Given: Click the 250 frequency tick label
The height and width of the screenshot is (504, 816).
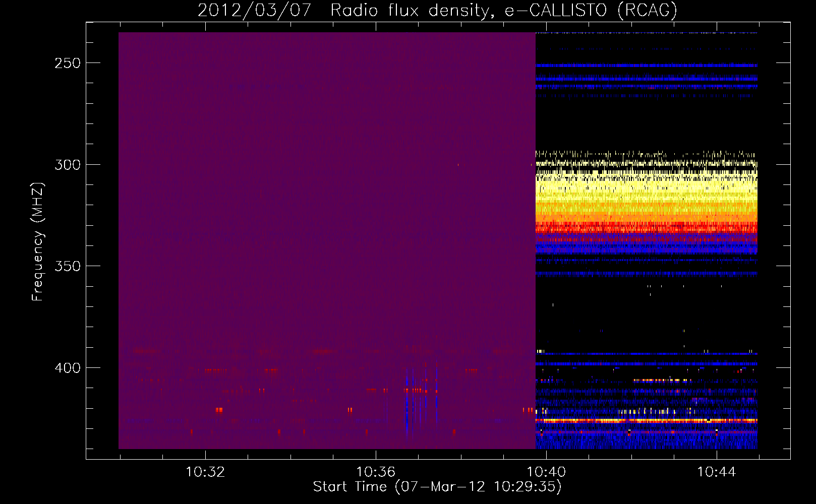Looking at the screenshot, I should point(68,63).
